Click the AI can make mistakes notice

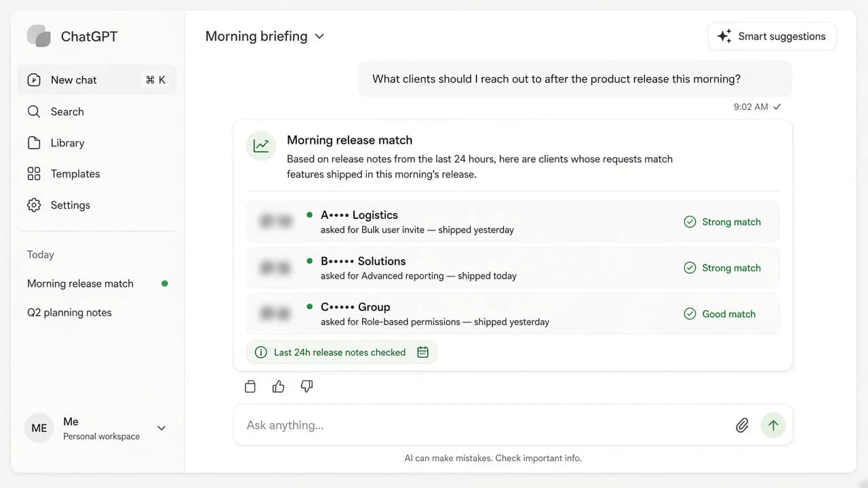click(493, 458)
